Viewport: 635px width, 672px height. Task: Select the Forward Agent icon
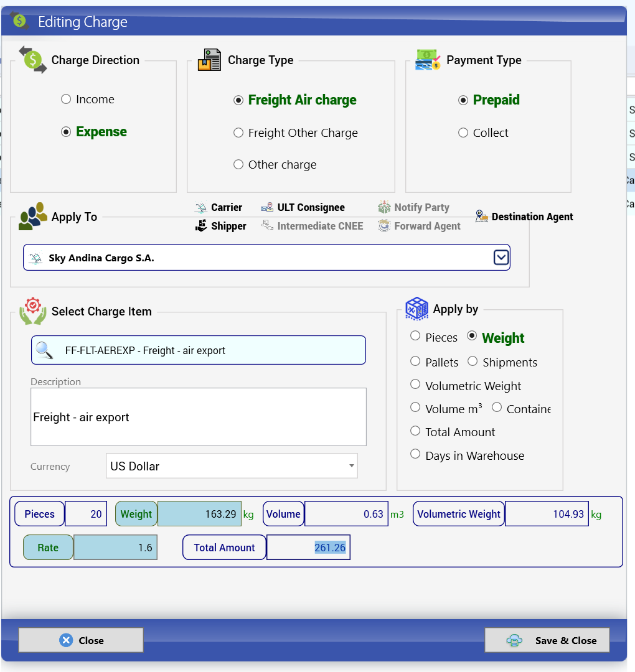pyautogui.click(x=384, y=226)
